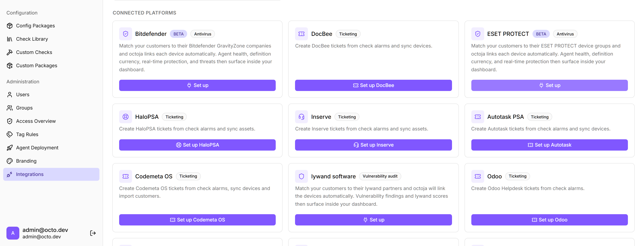Open Config Packages in the sidebar
The height and width of the screenshot is (246, 644).
(51, 26)
